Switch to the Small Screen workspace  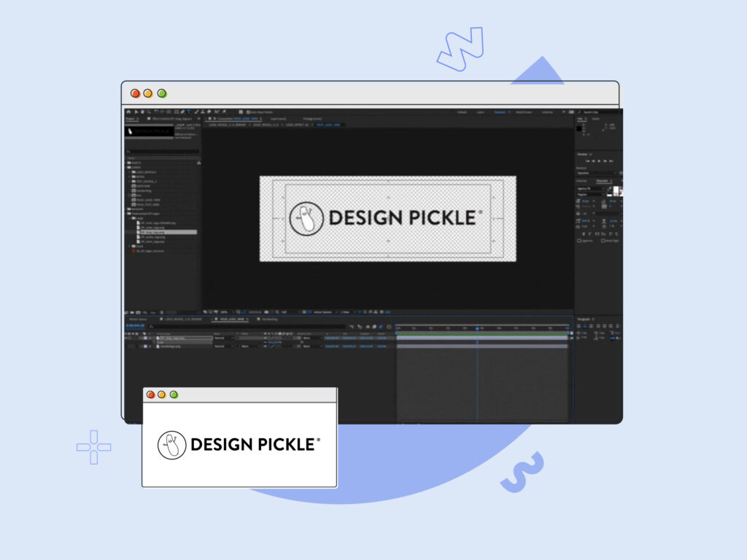click(x=524, y=112)
